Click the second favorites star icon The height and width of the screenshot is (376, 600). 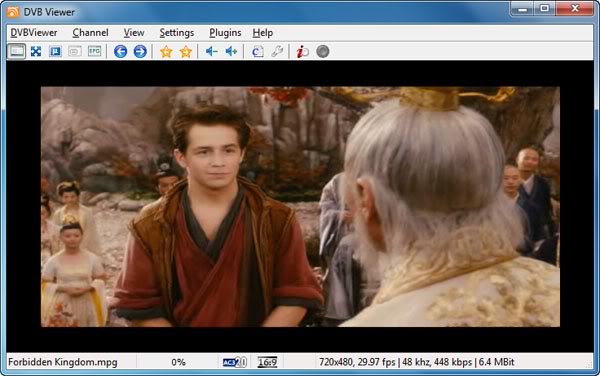click(186, 52)
